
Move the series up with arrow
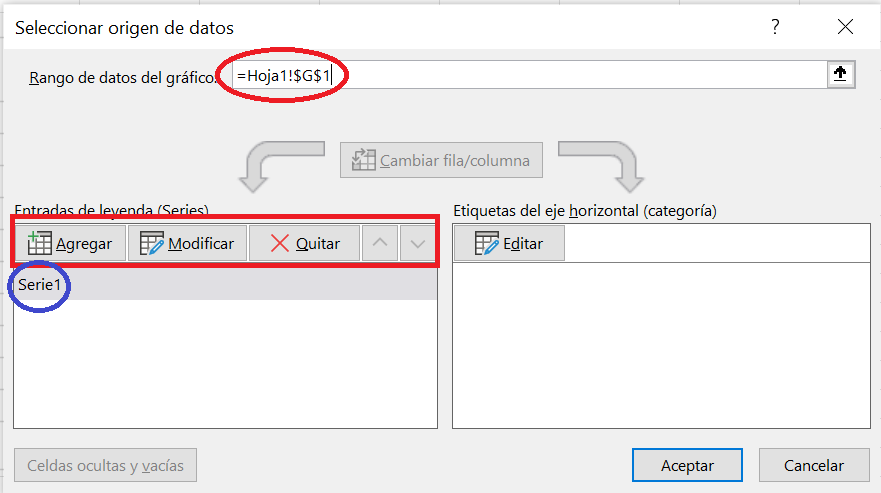click(x=379, y=243)
